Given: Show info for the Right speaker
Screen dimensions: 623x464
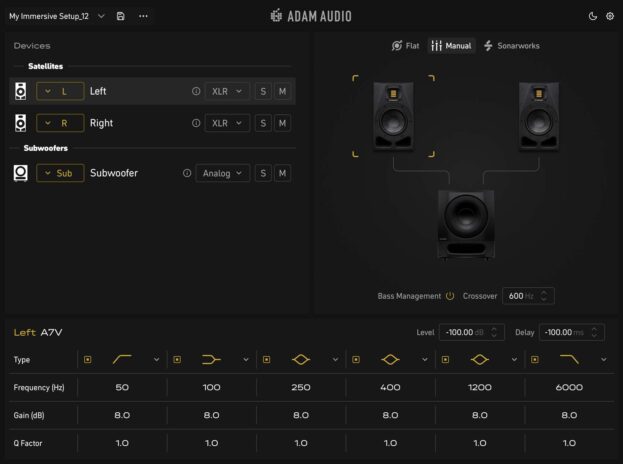Looking at the screenshot, I should coord(196,123).
